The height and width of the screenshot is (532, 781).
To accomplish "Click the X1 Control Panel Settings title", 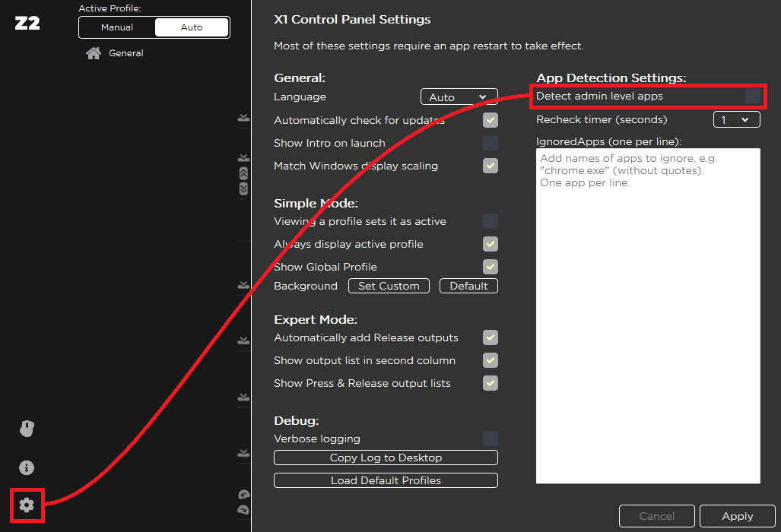I will pos(352,20).
